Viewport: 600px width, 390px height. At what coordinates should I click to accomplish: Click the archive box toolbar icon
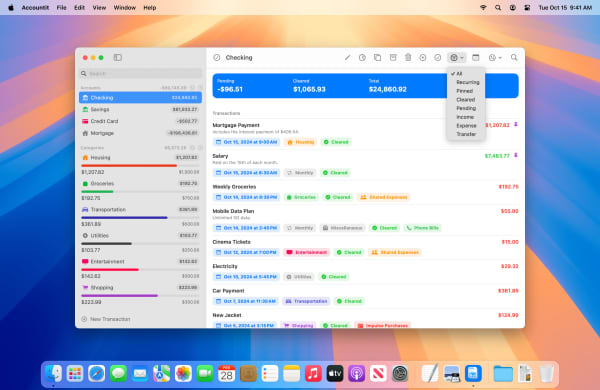393,57
